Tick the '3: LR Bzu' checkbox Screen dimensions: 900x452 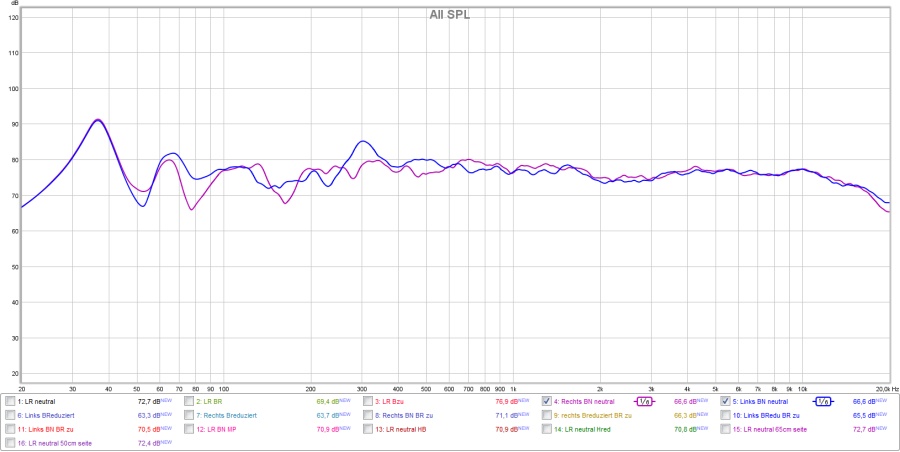368,401
